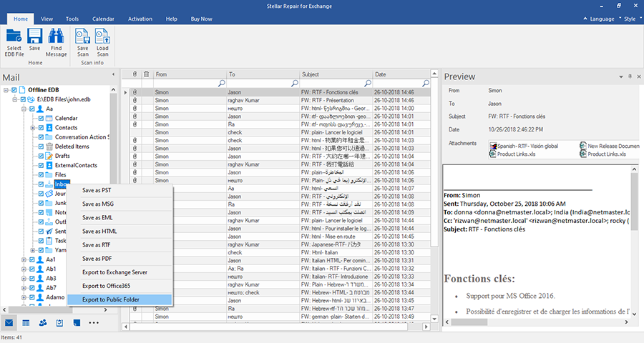Click the Save Scan icon
Viewport: 644px width, 343px height.
82,36
